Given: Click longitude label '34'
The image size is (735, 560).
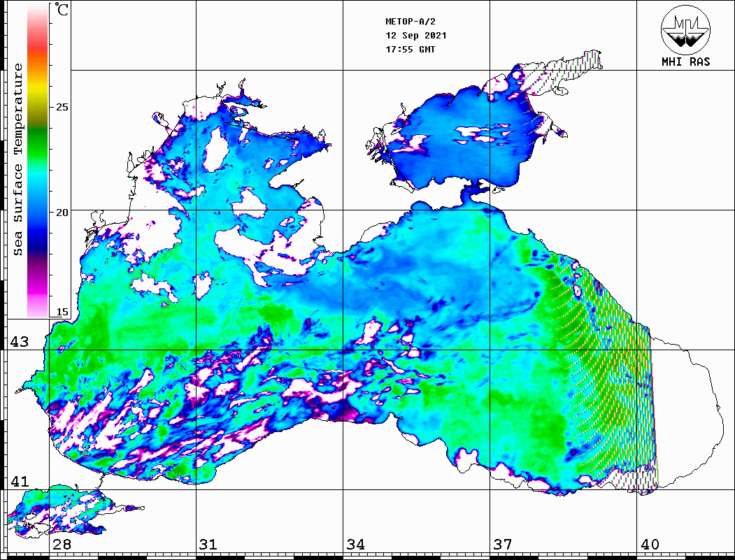Looking at the screenshot, I should click(356, 545).
